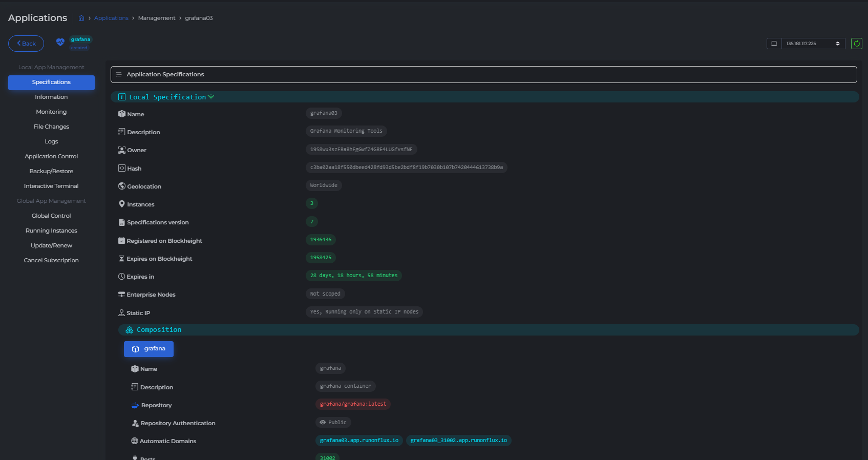Open Interactive Terminal in the sidebar
Screen dimensions: 868x460
coord(51,186)
